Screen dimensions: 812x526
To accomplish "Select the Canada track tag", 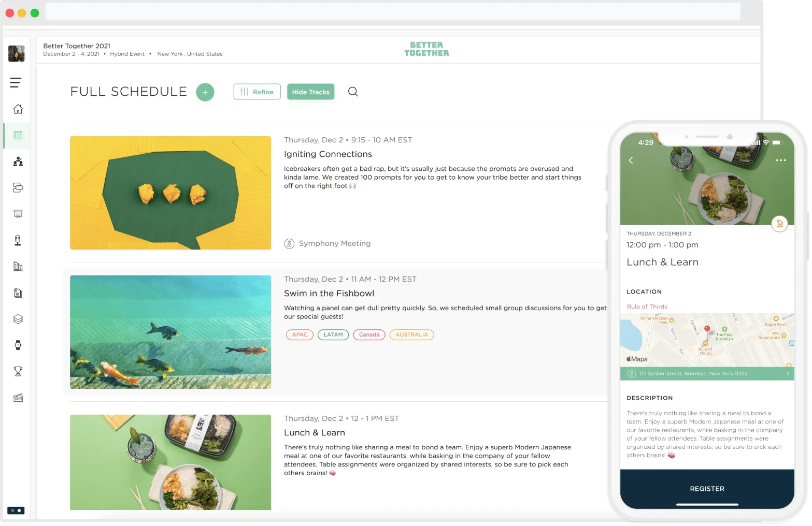I will click(x=369, y=334).
